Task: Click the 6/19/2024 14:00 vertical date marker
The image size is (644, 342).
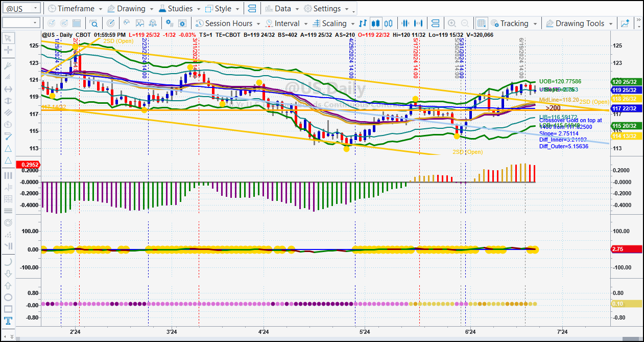Action: pyautogui.click(x=521, y=58)
